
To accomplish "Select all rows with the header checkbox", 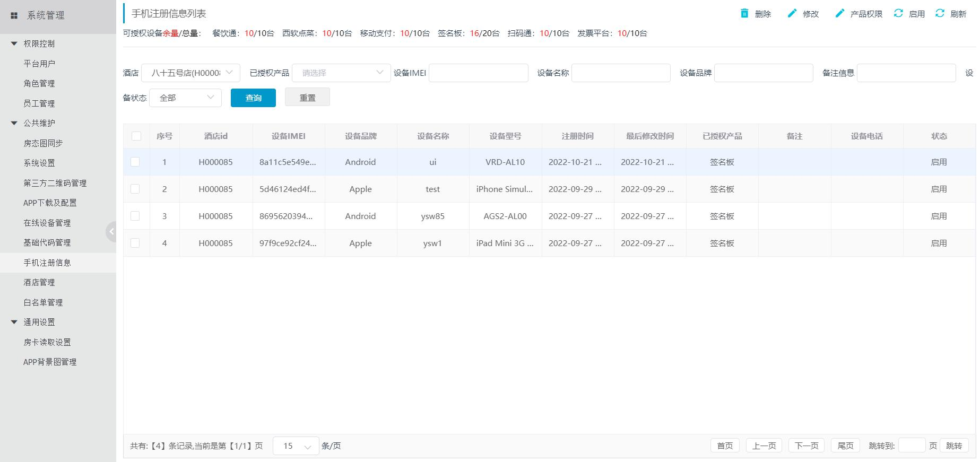I will [x=136, y=136].
